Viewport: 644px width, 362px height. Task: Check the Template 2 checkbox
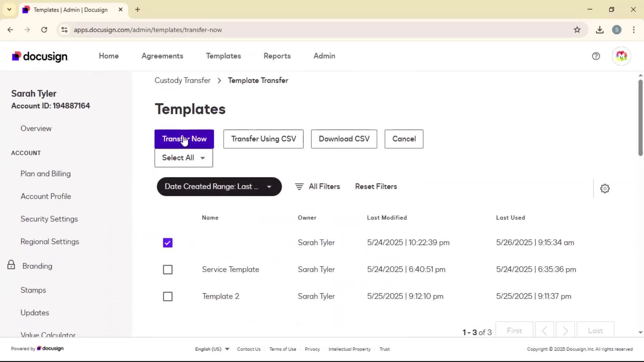(x=168, y=296)
